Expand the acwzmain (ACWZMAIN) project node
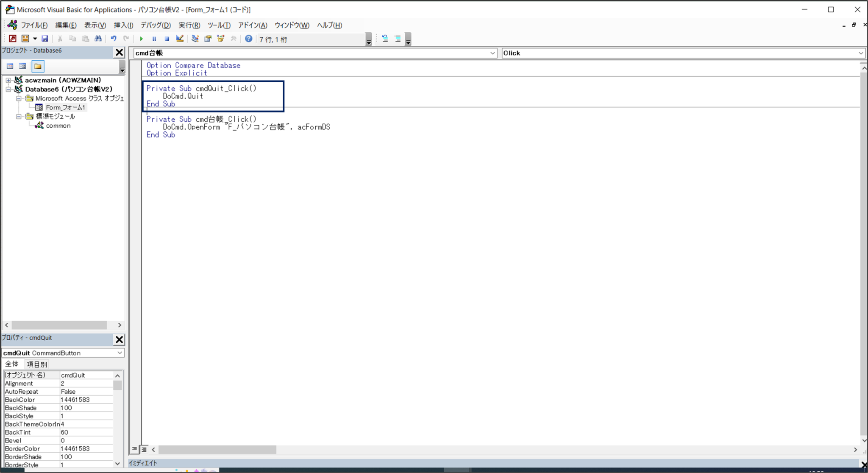 tap(8, 80)
